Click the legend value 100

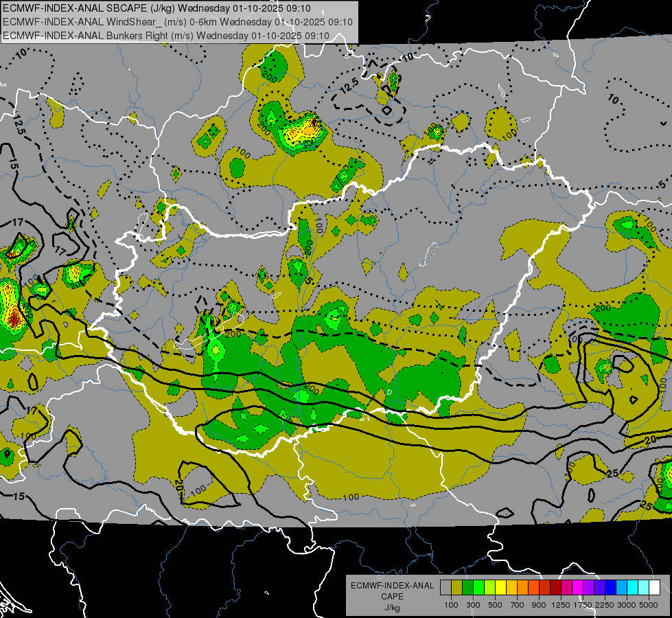pyautogui.click(x=451, y=605)
